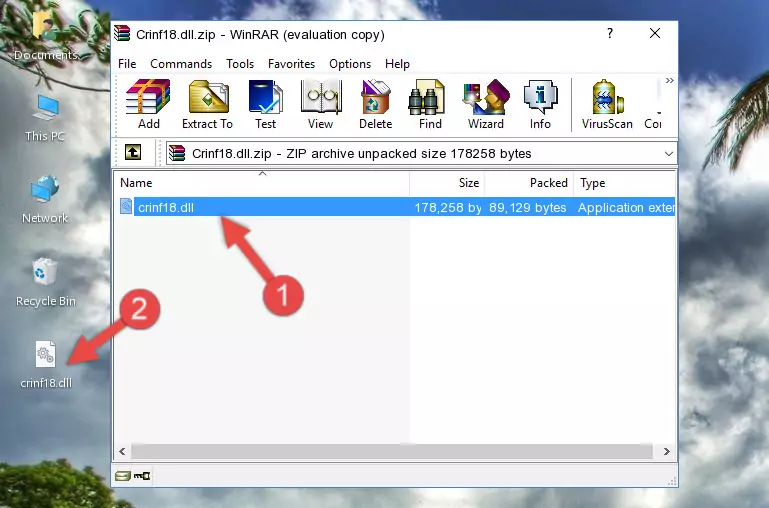Show archive Info

(540, 104)
